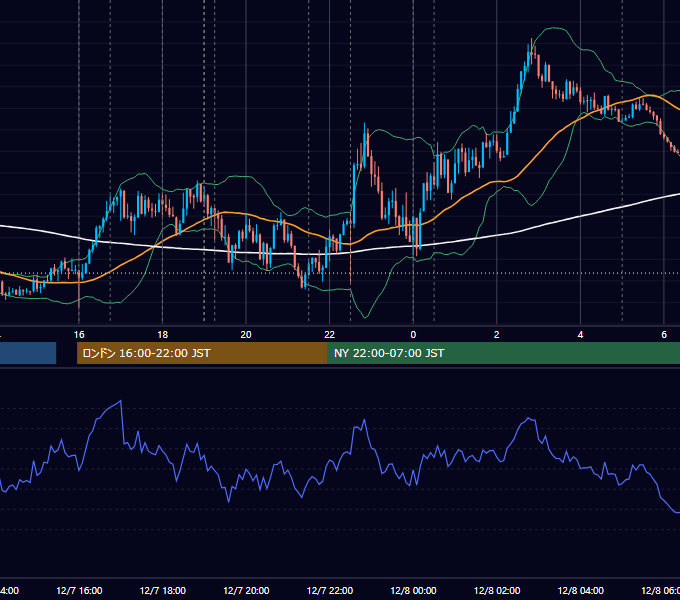Click the 12/8 00:00 time label
Viewport: 680px width, 600px height.
tap(413, 590)
